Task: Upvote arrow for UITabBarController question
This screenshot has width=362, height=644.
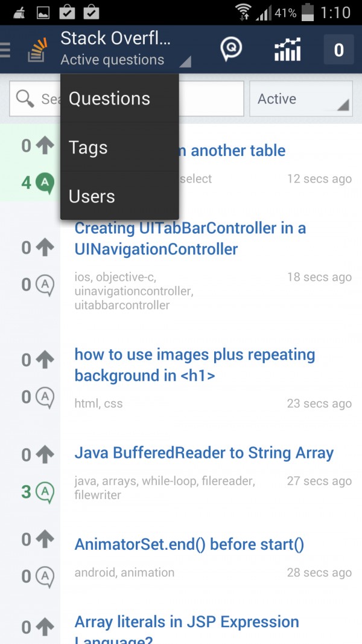Action: tap(45, 247)
